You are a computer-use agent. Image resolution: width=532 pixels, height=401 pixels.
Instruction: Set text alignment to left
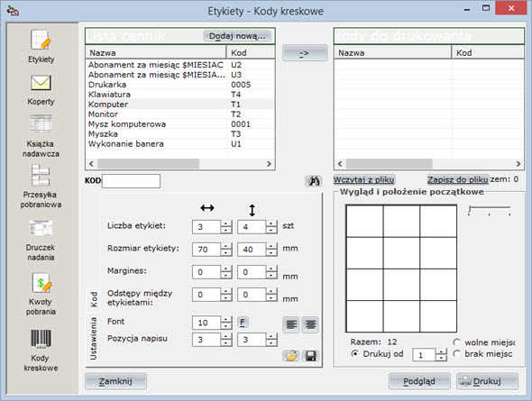click(291, 324)
